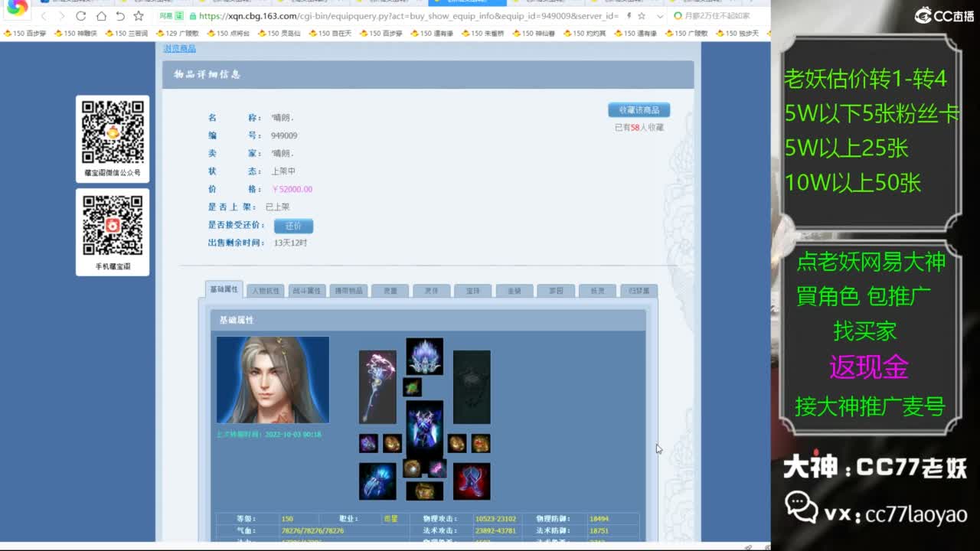Image resolution: width=980 pixels, height=551 pixels.
Task: Go back using the browser back arrow
Action: (x=44, y=15)
